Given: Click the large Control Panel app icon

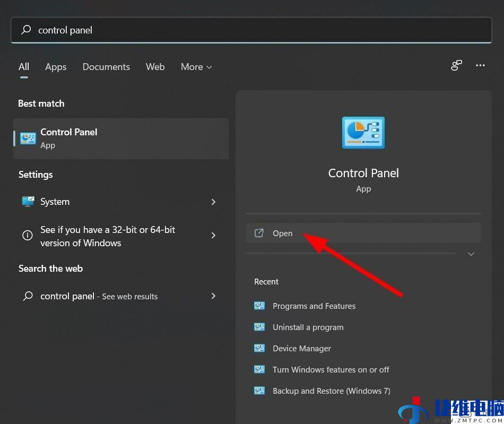Looking at the screenshot, I should pyautogui.click(x=363, y=133).
